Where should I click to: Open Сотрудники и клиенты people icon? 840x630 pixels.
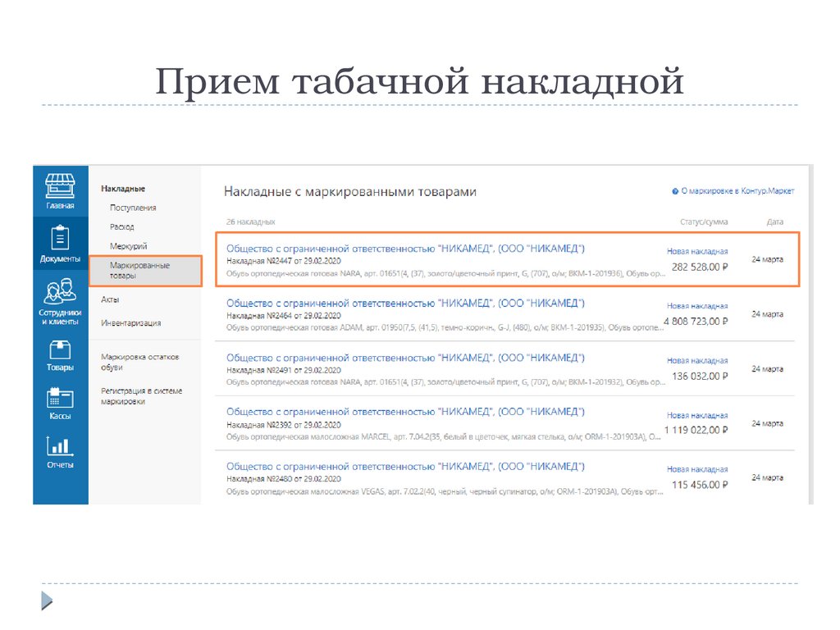click(x=60, y=291)
